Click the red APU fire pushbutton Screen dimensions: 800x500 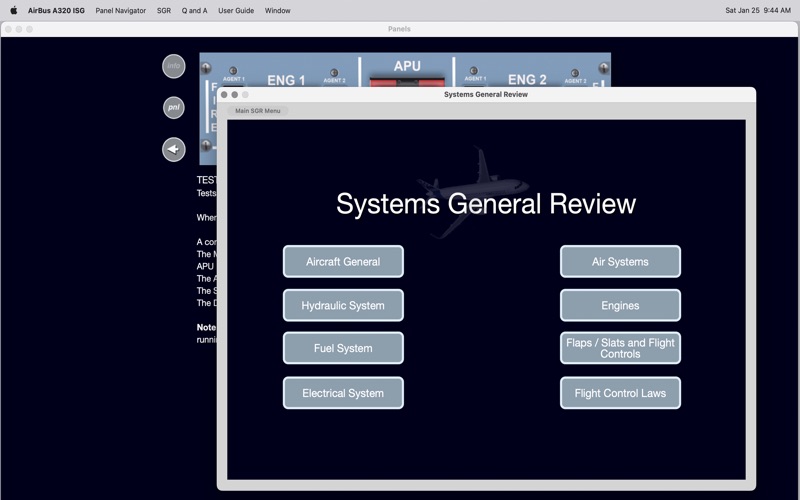407,82
